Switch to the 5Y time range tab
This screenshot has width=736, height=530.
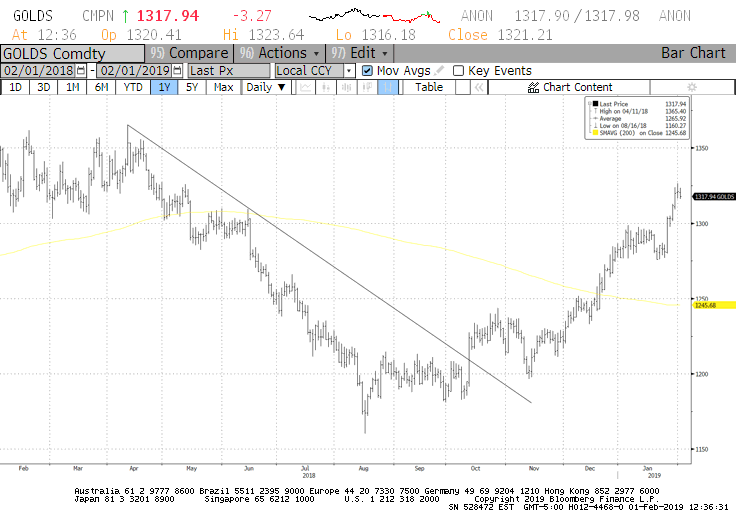coord(193,88)
